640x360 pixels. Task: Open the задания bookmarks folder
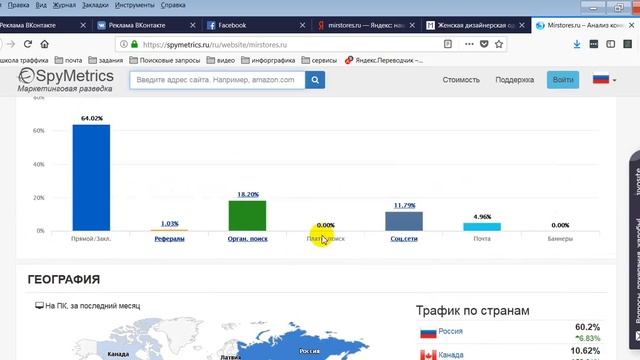pos(106,60)
